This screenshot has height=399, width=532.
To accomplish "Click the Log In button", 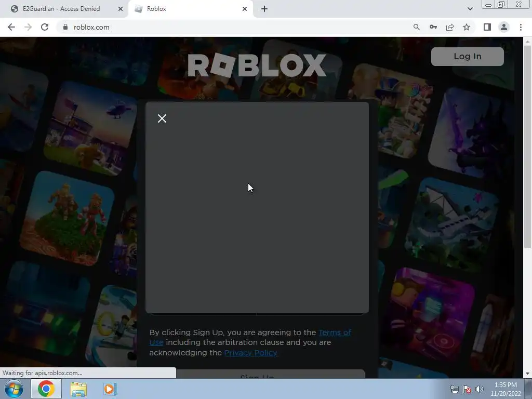I will tap(467, 56).
